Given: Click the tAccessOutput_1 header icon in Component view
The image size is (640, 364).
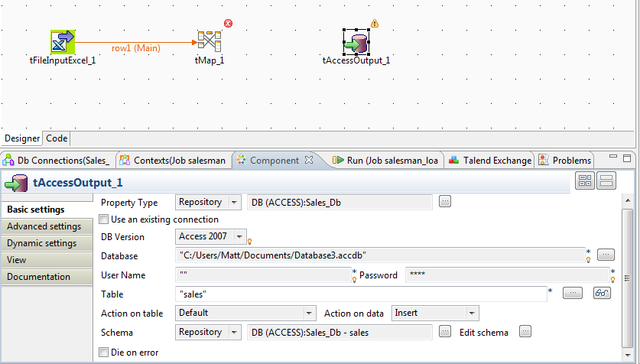Looking at the screenshot, I should click(16, 183).
